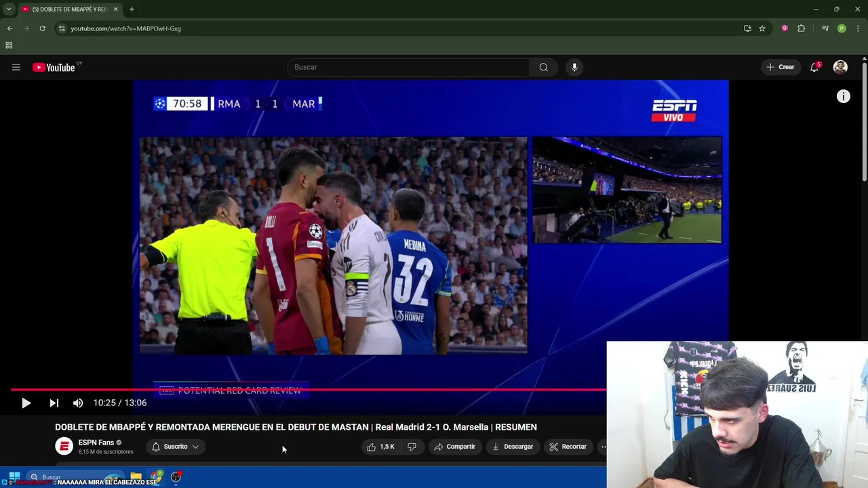Open the Chrome profile avatar

[x=842, y=28]
